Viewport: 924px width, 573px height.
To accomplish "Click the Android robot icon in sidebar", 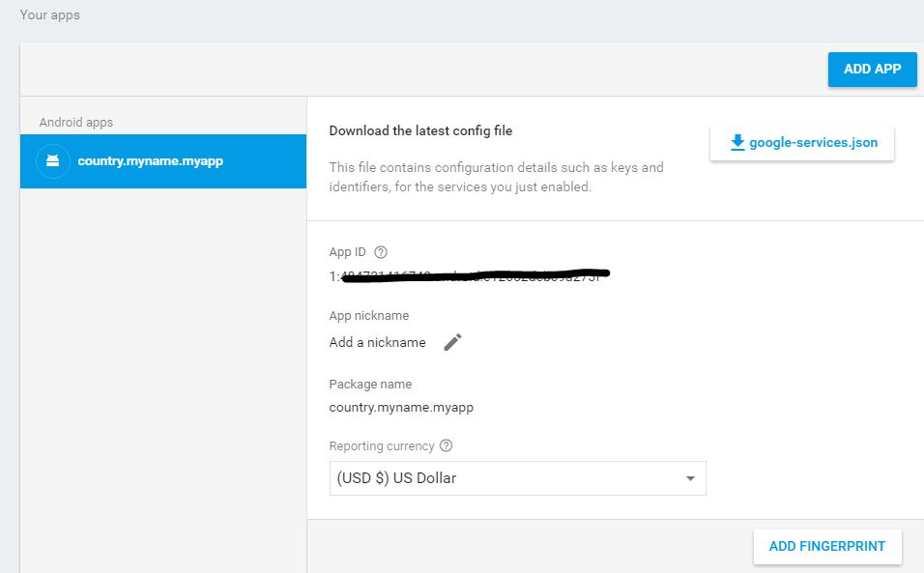I will click(x=53, y=160).
